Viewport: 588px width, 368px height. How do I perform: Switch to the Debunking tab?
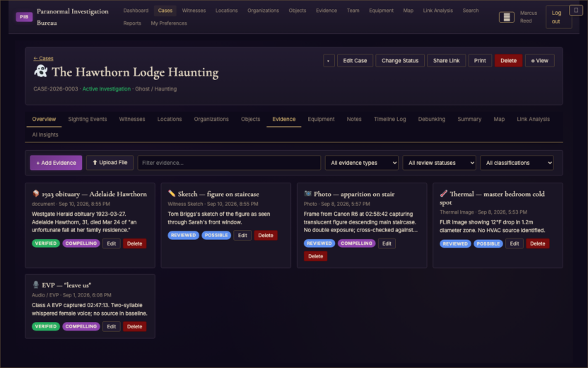(432, 119)
